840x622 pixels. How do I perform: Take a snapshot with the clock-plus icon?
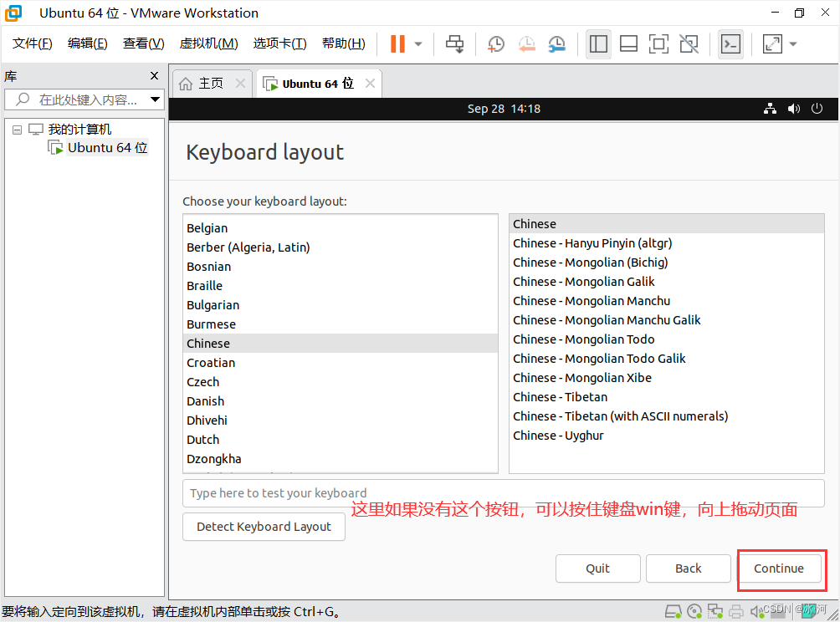point(495,44)
